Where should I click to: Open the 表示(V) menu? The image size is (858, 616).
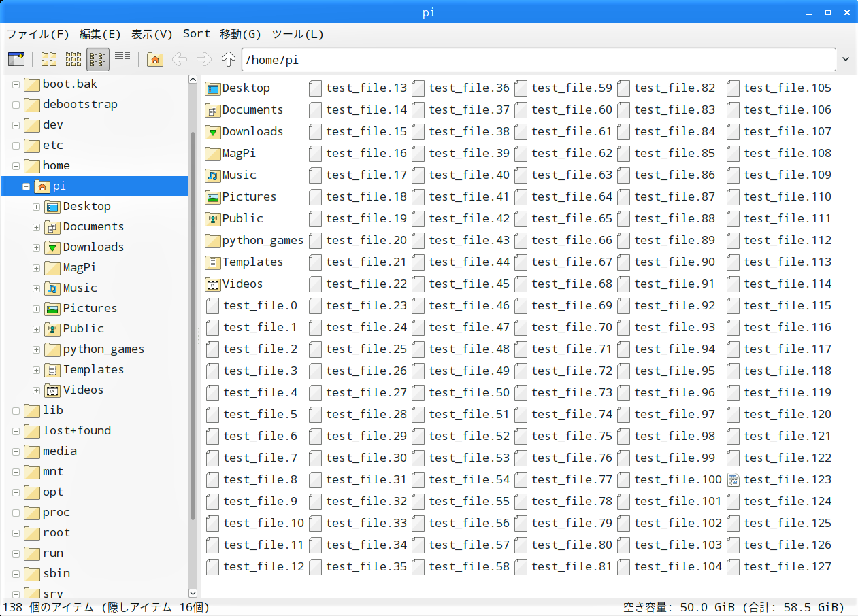152,34
